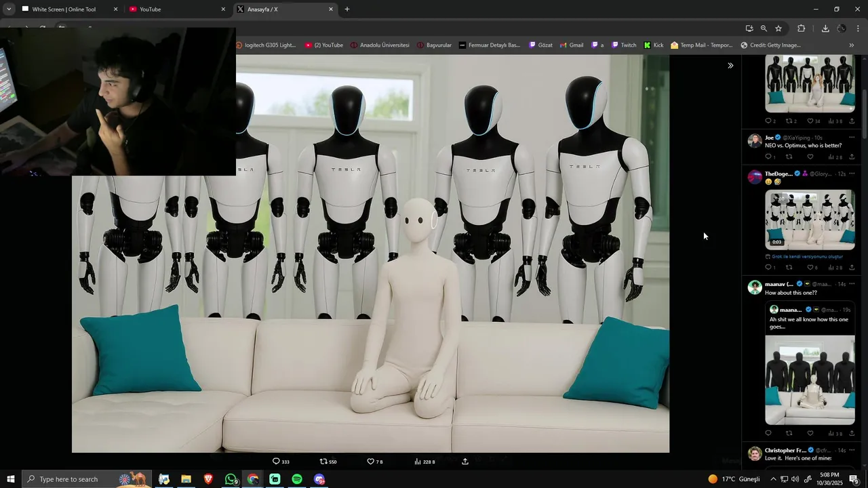
Task: Open volume control in system tray
Action: pyautogui.click(x=795, y=479)
